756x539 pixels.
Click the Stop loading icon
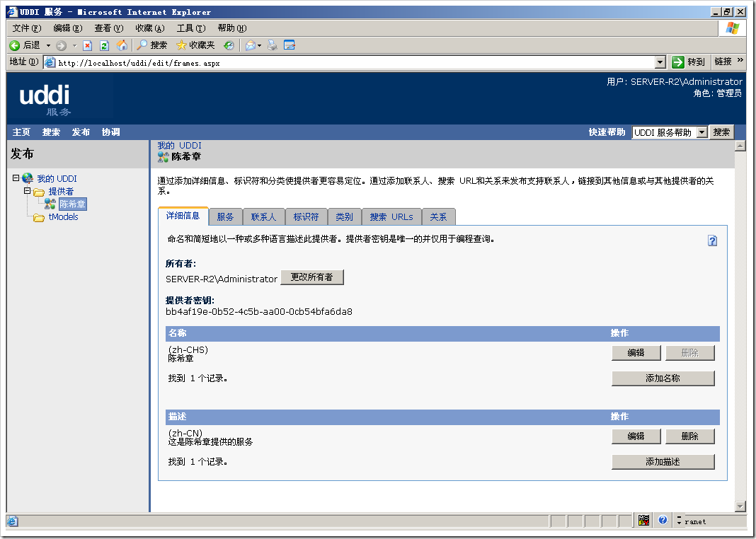[87, 46]
